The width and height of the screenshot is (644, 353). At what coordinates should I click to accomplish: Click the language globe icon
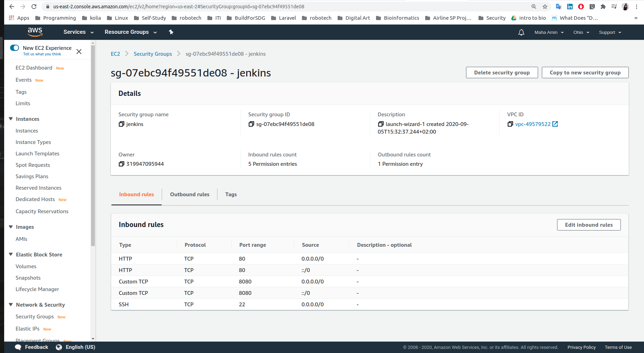point(59,347)
